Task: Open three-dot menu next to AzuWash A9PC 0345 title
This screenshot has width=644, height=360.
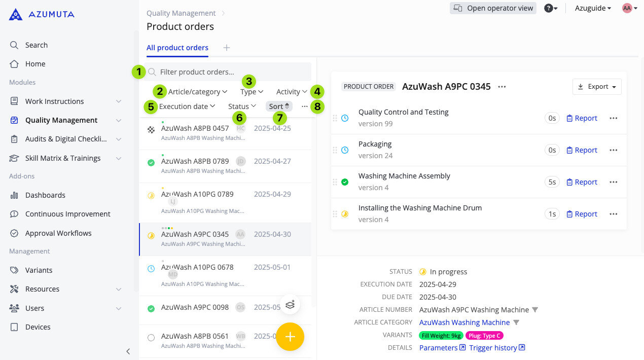Action: pos(502,87)
